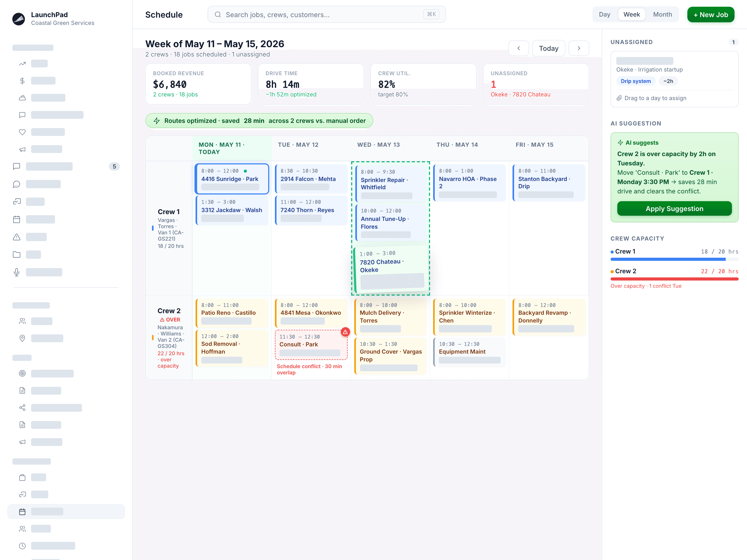Select the unassigned Okeke · Irrigation startup card

pyautogui.click(x=674, y=79)
